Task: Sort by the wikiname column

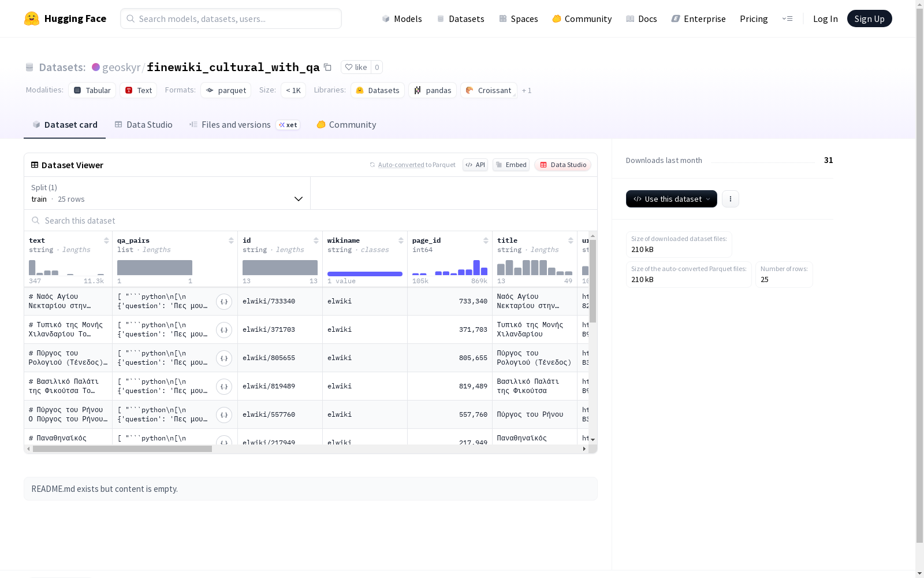Action: [x=401, y=240]
